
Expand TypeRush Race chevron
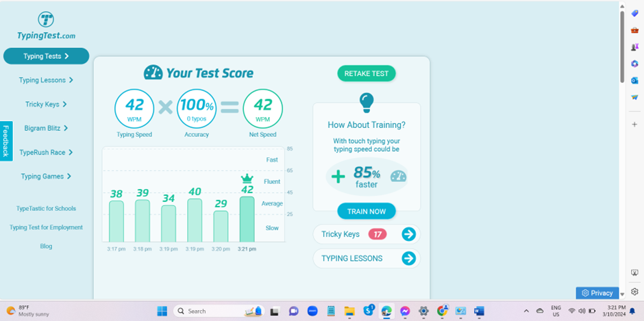click(x=71, y=153)
